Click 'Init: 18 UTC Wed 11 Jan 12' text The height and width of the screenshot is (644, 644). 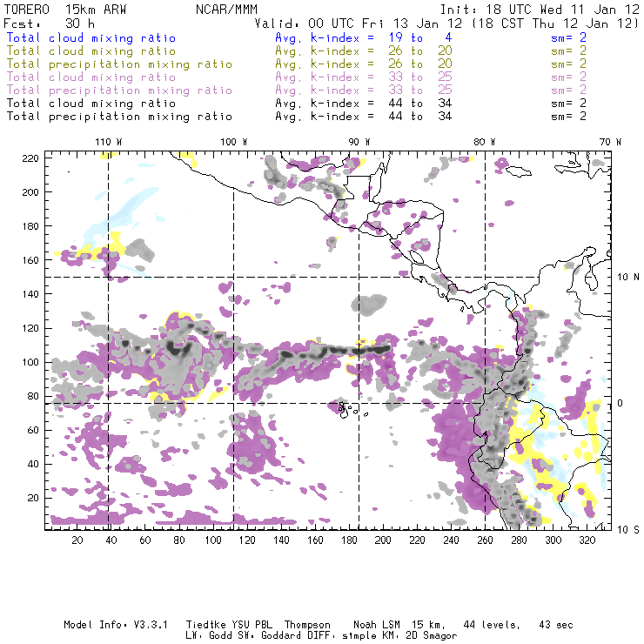click(540, 10)
